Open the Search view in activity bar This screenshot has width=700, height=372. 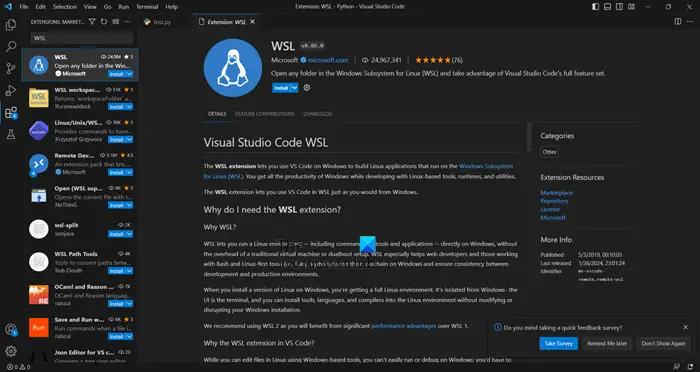pos(11,46)
